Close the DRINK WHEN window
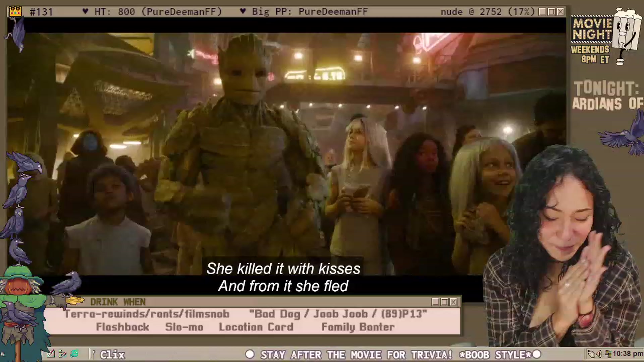Viewport: 644px width, 362px height. [453, 302]
